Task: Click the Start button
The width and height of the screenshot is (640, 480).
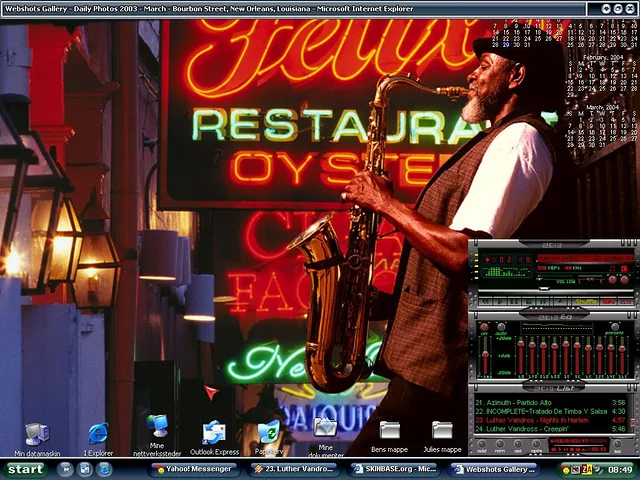Action: [x=24, y=469]
